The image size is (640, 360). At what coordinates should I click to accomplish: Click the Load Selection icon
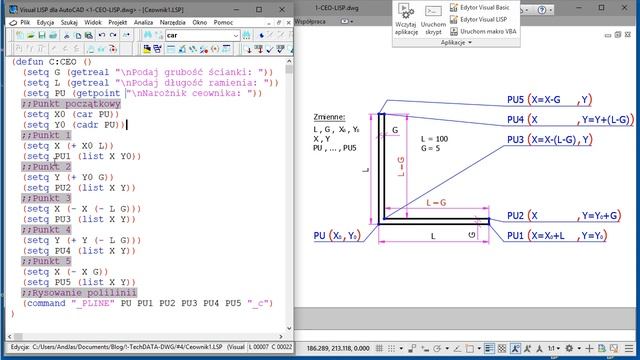(x=259, y=49)
